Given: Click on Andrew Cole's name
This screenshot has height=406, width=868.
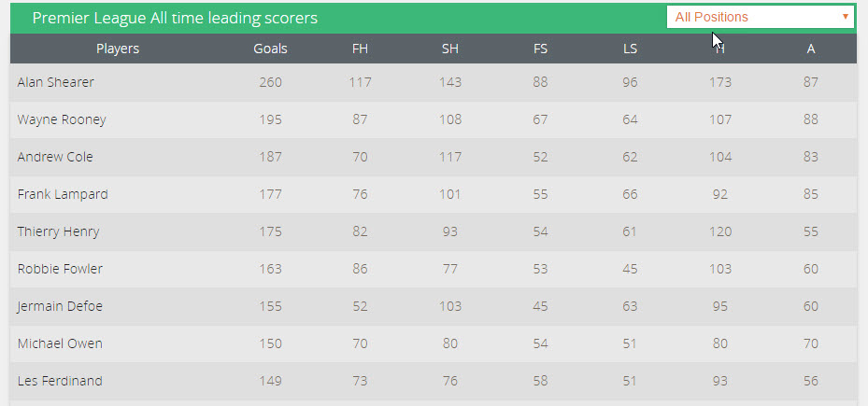Looking at the screenshot, I should (x=55, y=157).
